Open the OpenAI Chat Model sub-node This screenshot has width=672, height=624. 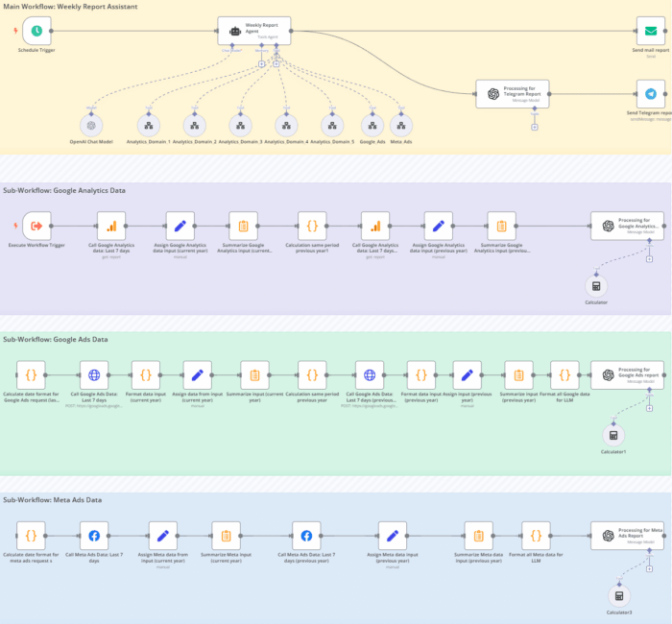pos(91,126)
